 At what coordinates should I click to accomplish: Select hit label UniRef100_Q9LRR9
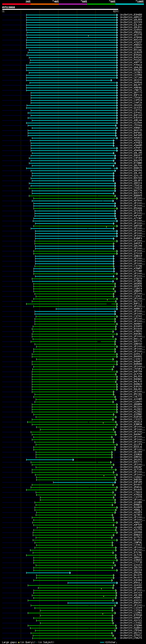pyautogui.click(x=131, y=20)
